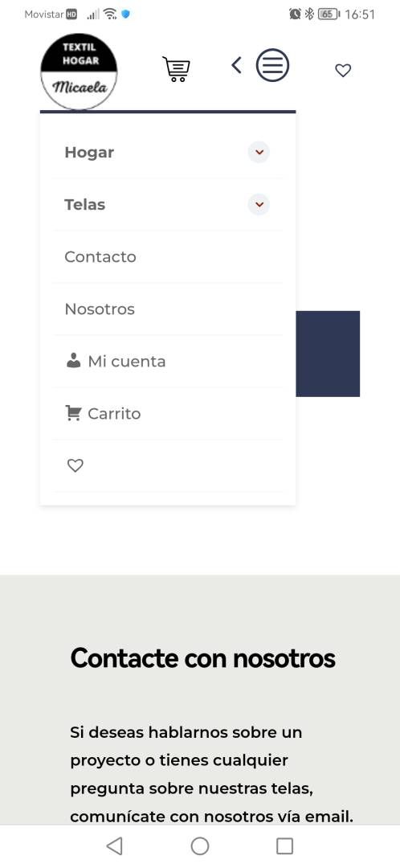Click the dark navy blue block
Image resolution: width=400 pixels, height=868 pixels.
tap(328, 354)
